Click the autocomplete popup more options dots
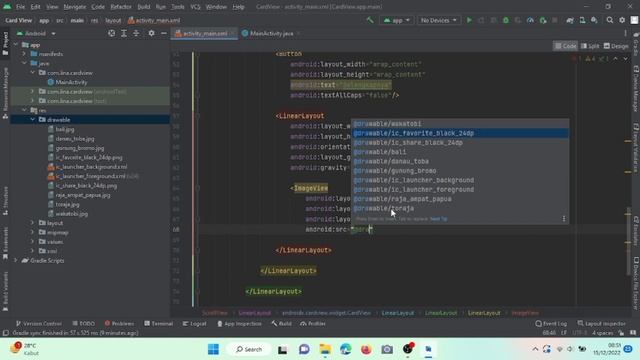 point(564,219)
